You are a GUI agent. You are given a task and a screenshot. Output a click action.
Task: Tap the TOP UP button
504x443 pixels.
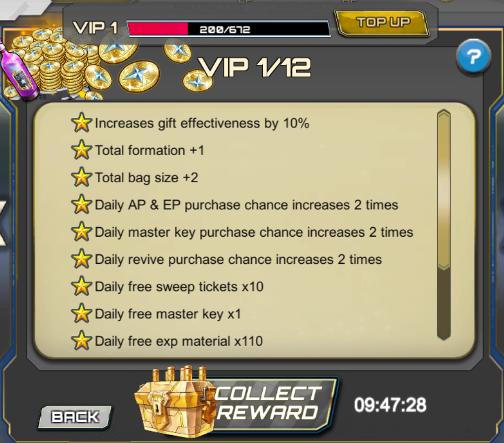point(382,22)
